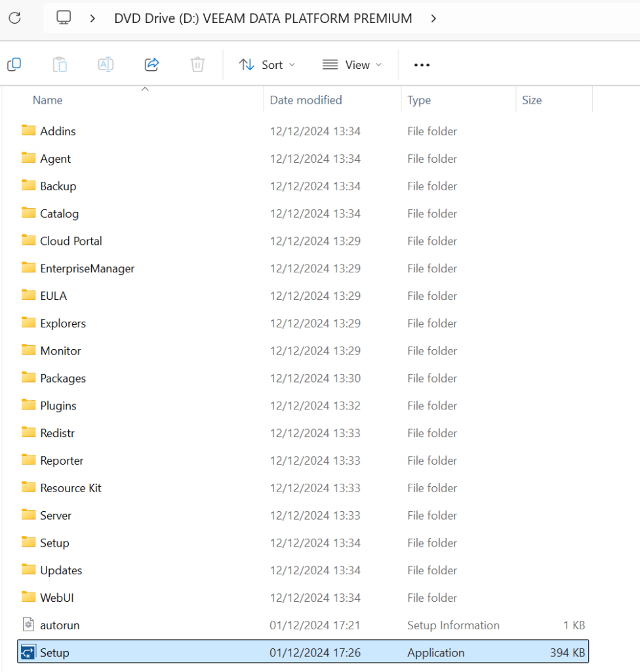Viewport: 640px width, 672px height.
Task: Click the Paste toolbar icon
Action: [x=60, y=65]
